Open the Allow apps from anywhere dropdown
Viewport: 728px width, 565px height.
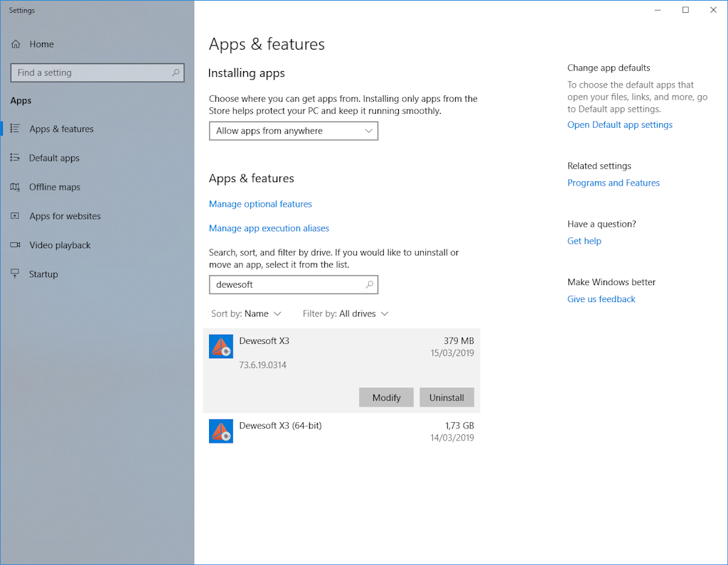(x=294, y=131)
